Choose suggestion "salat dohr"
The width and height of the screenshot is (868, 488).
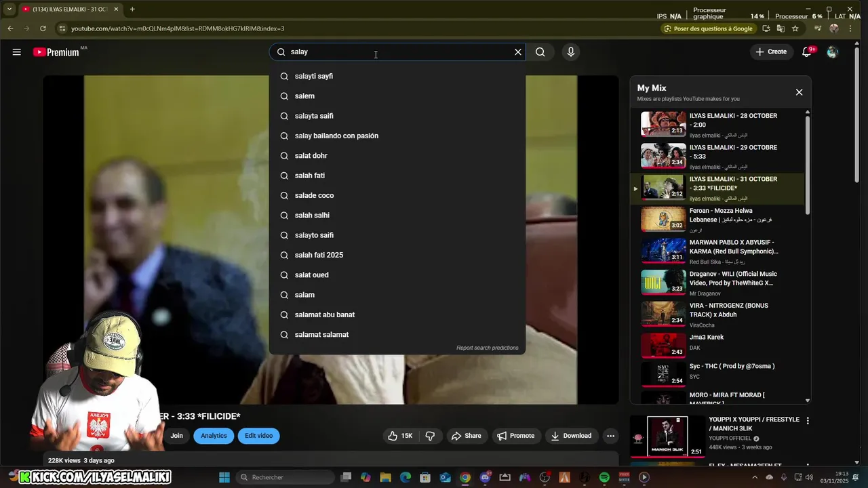[x=397, y=156]
